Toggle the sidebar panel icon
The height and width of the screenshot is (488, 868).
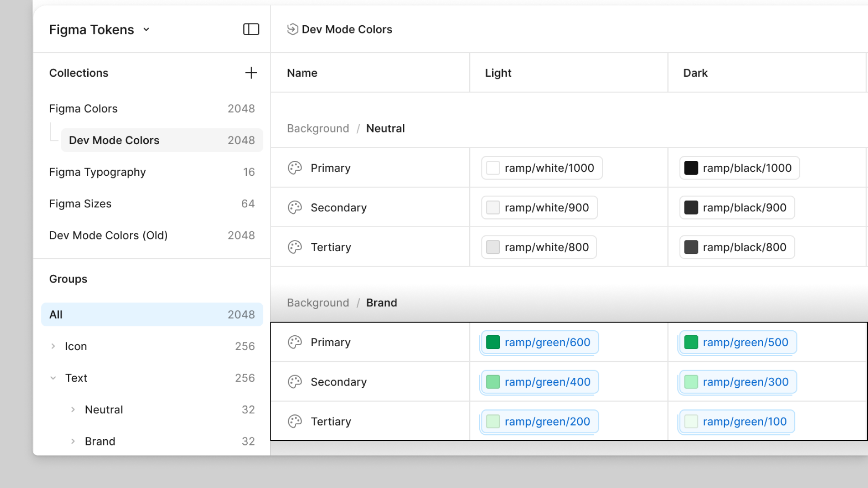[x=251, y=29]
